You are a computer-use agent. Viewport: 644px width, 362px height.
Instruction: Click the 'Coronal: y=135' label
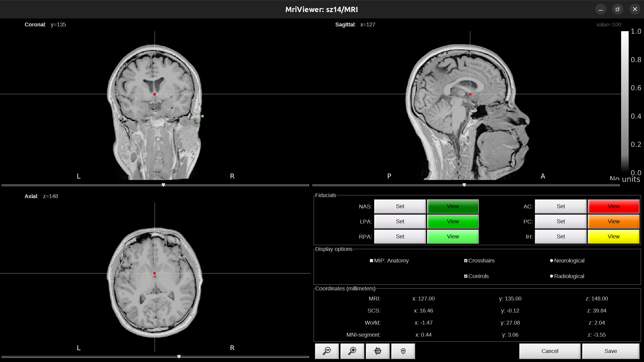45,25
